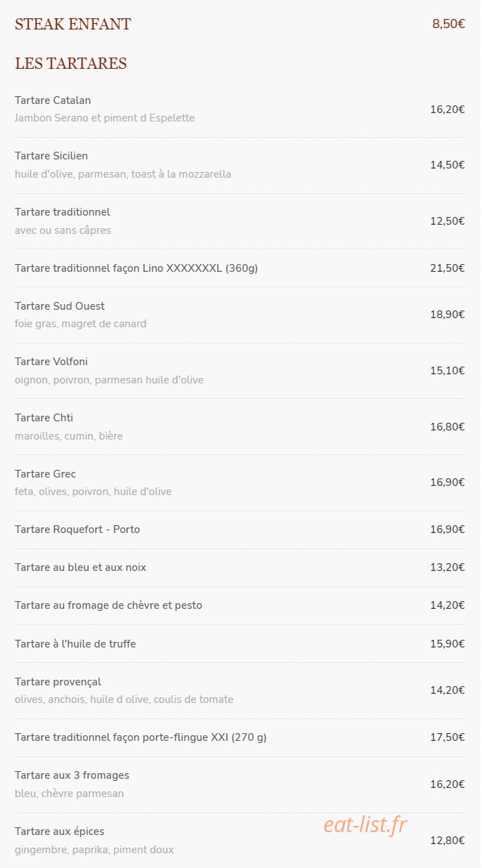Click Tartare au bleu et aux noix
Image resolution: width=482 pixels, height=868 pixels.
pyautogui.click(x=240, y=567)
